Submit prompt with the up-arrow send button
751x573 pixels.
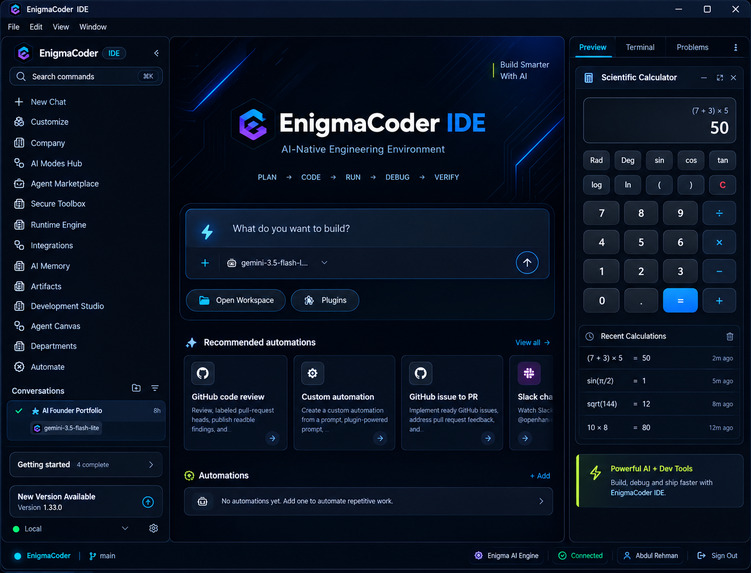(x=527, y=263)
